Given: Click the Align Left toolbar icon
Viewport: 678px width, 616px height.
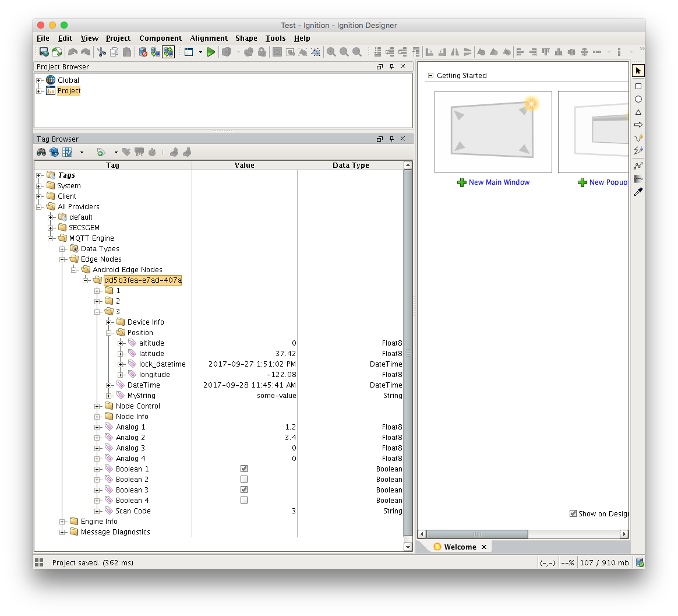Looking at the screenshot, I should coord(520,52).
